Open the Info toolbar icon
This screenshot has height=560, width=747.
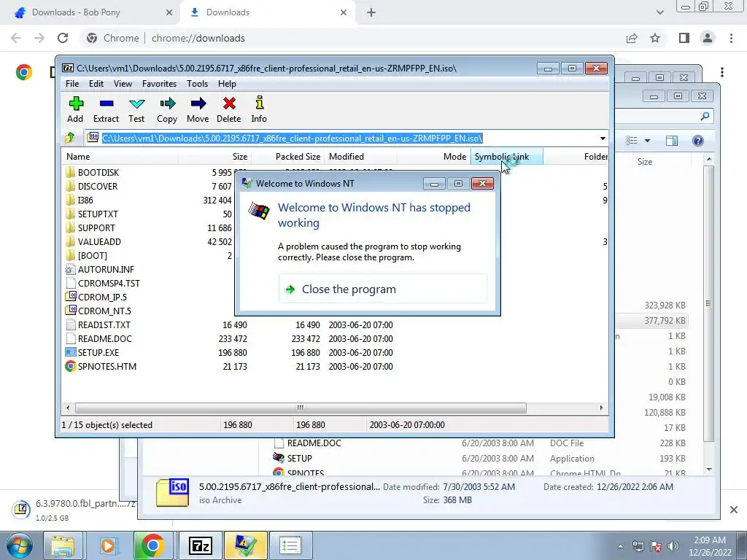click(259, 109)
